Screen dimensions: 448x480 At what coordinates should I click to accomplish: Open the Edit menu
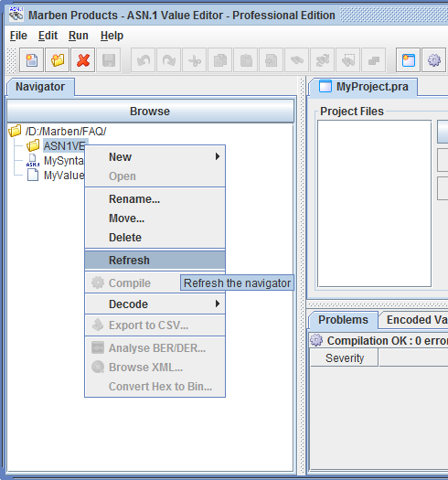pyautogui.click(x=48, y=36)
